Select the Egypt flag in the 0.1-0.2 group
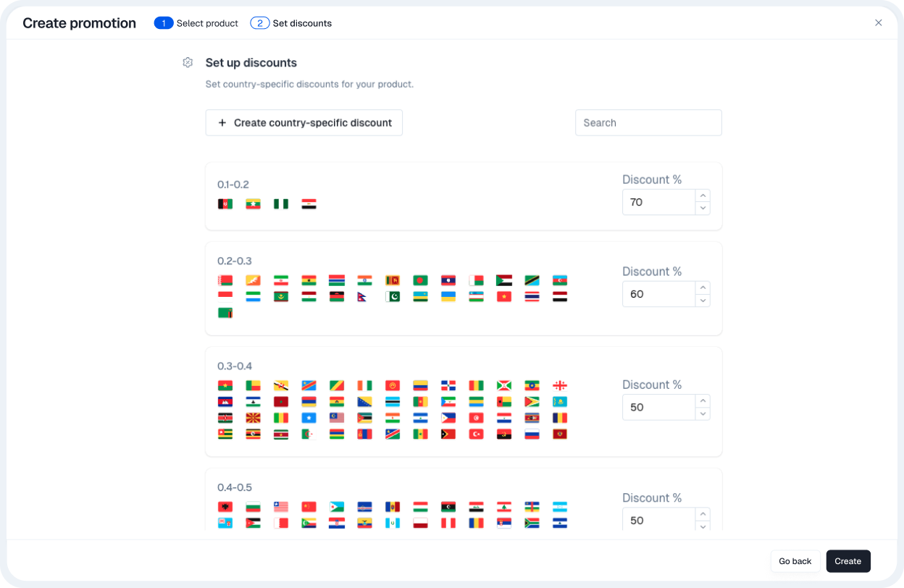The height and width of the screenshot is (588, 904). pos(309,203)
